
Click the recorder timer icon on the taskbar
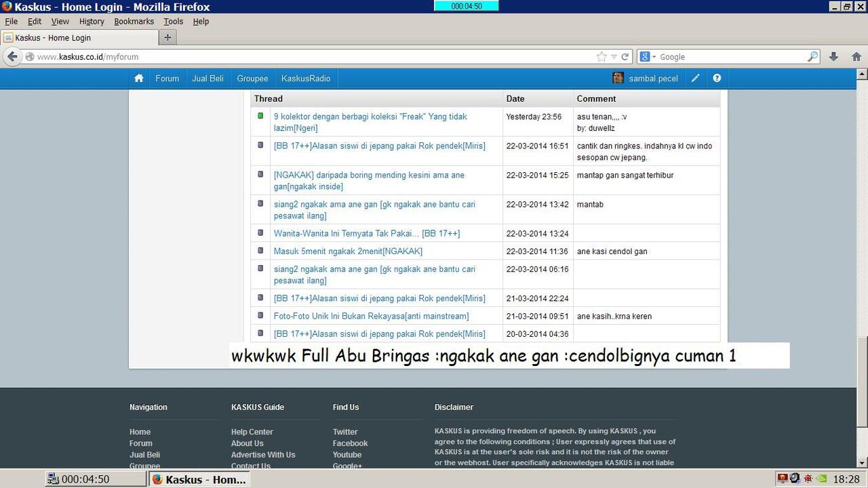[x=53, y=479]
